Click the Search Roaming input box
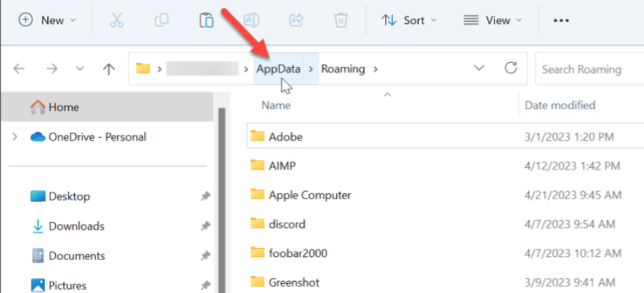644x293 pixels. click(590, 69)
